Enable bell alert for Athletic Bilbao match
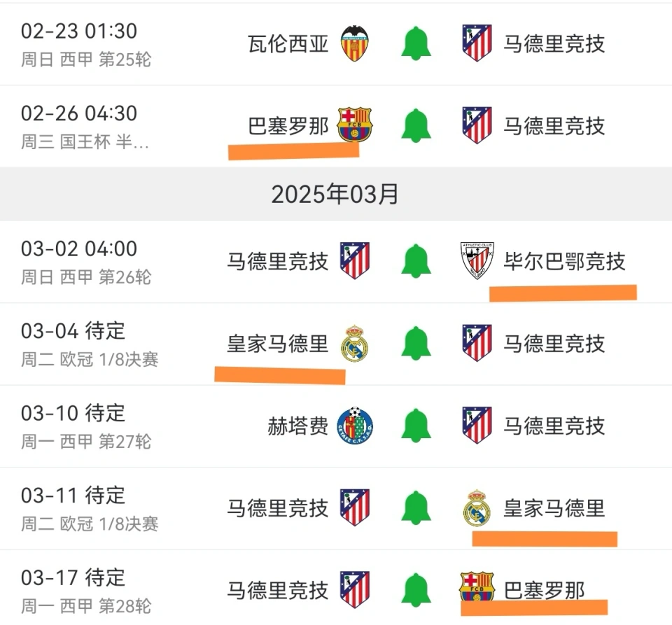 point(416,261)
